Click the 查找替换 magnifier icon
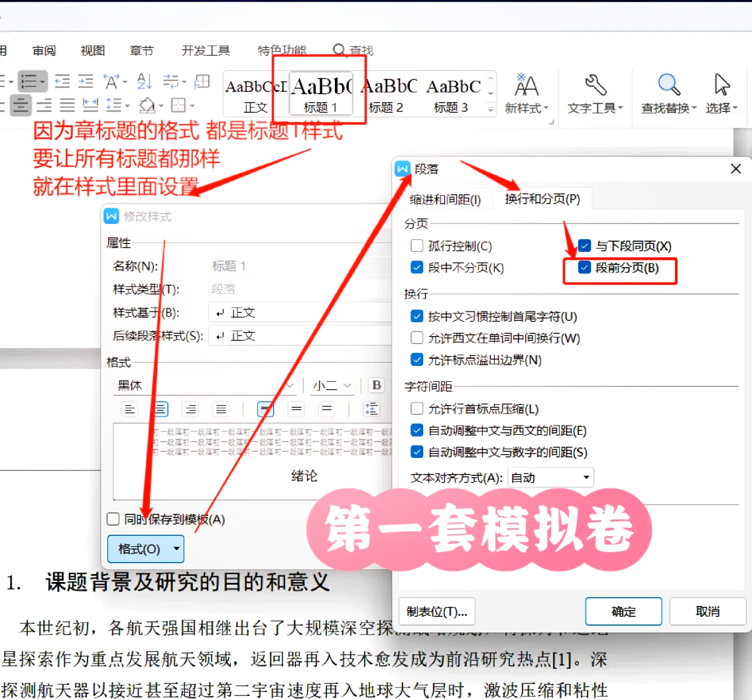 668,86
